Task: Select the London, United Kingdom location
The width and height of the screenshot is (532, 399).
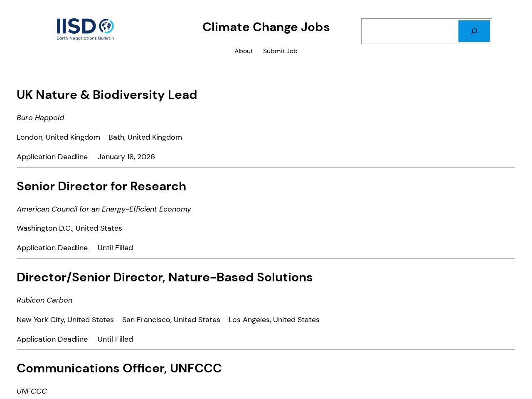Action: 58,137
